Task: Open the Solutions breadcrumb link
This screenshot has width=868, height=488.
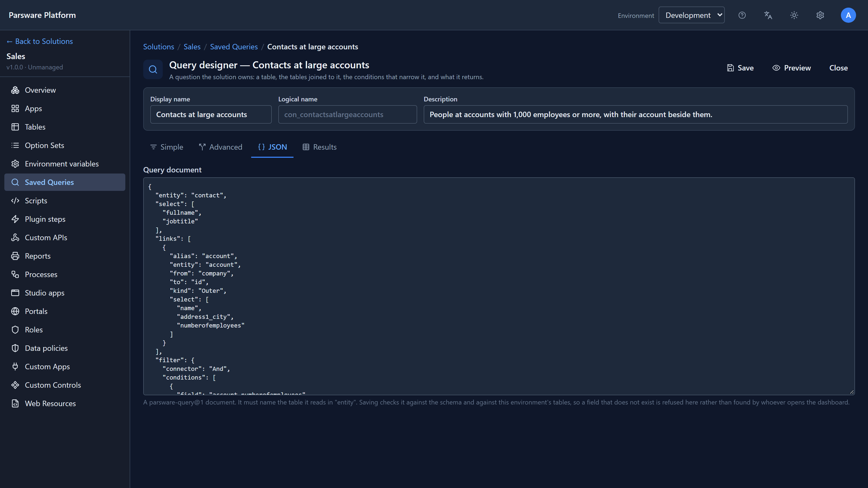Action: click(159, 47)
